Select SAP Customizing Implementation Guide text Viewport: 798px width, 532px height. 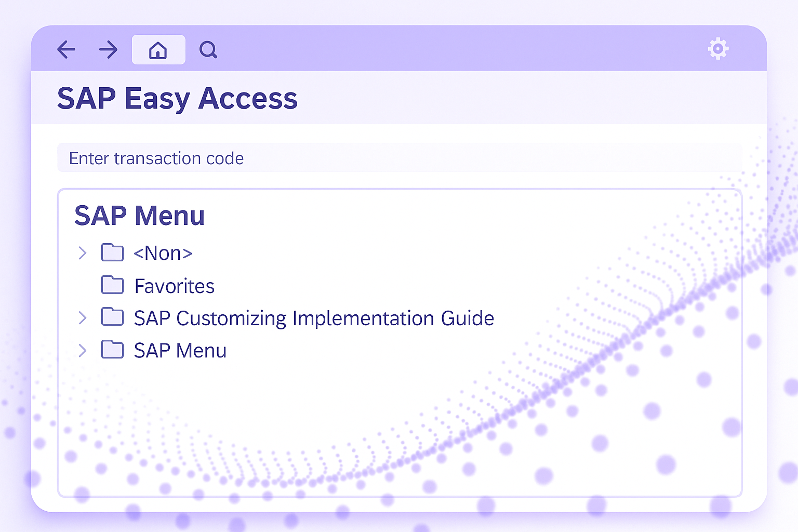tap(314, 318)
